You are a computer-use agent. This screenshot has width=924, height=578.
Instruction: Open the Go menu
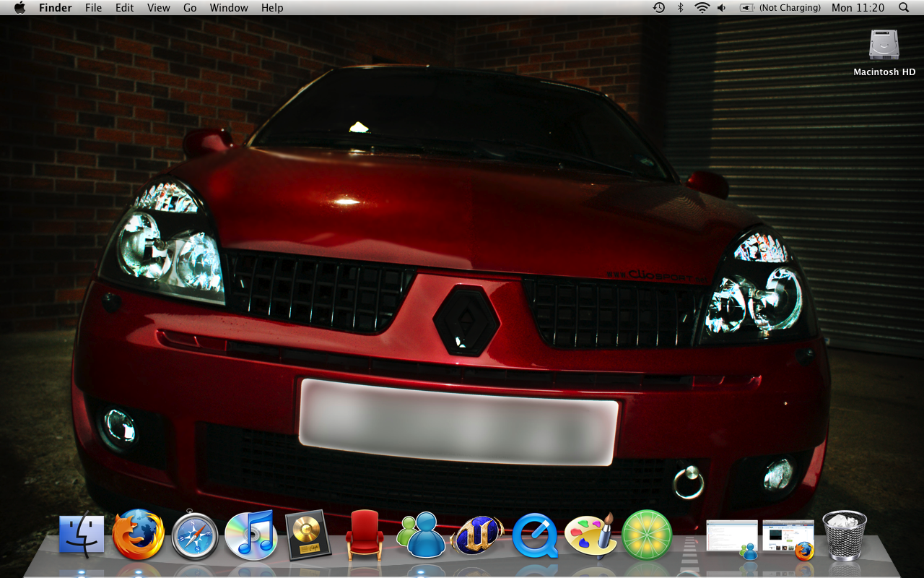pos(190,8)
